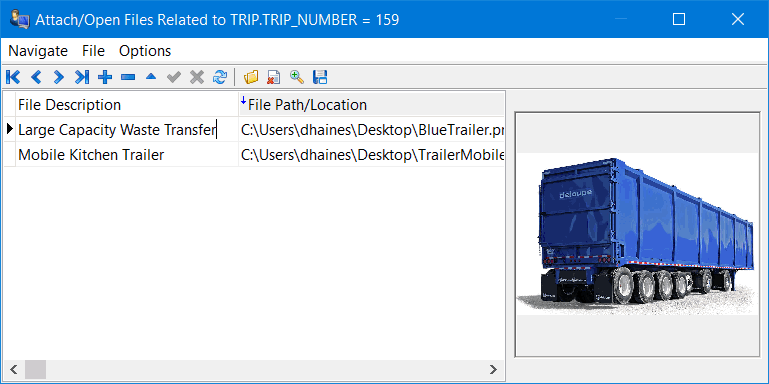Select the Mobile Kitchen Trailer row
Screen dimensions: 769x384
(254, 155)
